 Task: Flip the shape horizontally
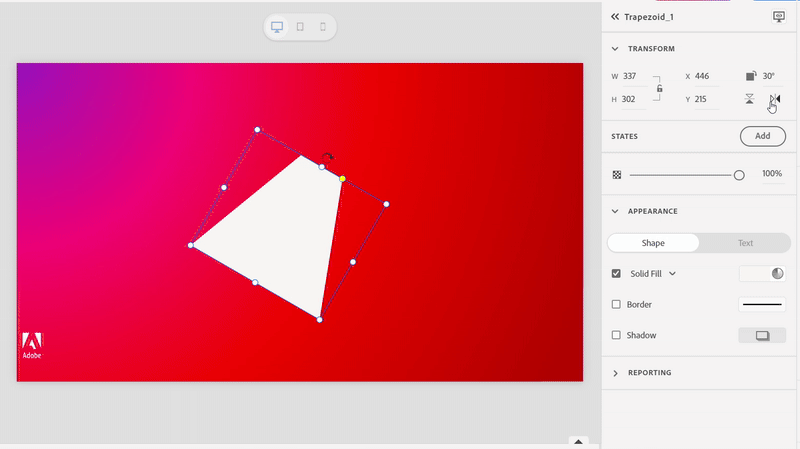(x=775, y=98)
